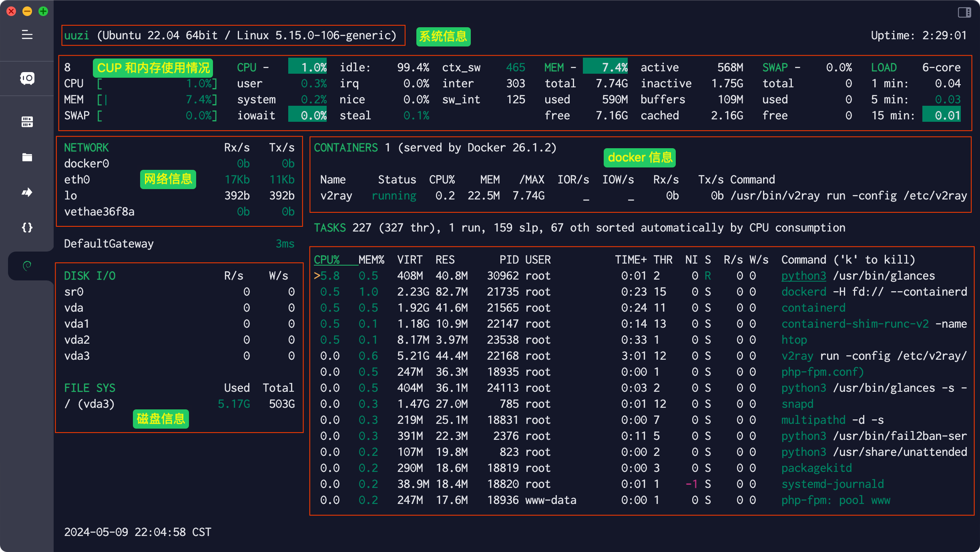This screenshot has height=552, width=980.
Task: Click the highlighted CPU 1.0% value
Action: coord(307,67)
